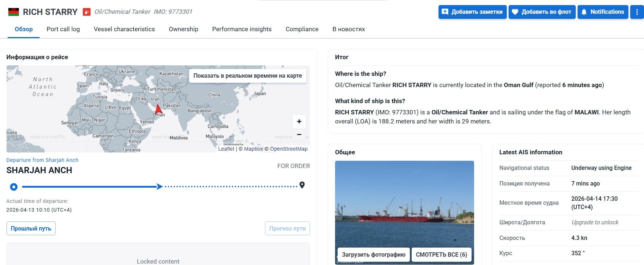Click the Malawi flag icon
The width and height of the screenshot is (644, 265).
coord(13,12)
